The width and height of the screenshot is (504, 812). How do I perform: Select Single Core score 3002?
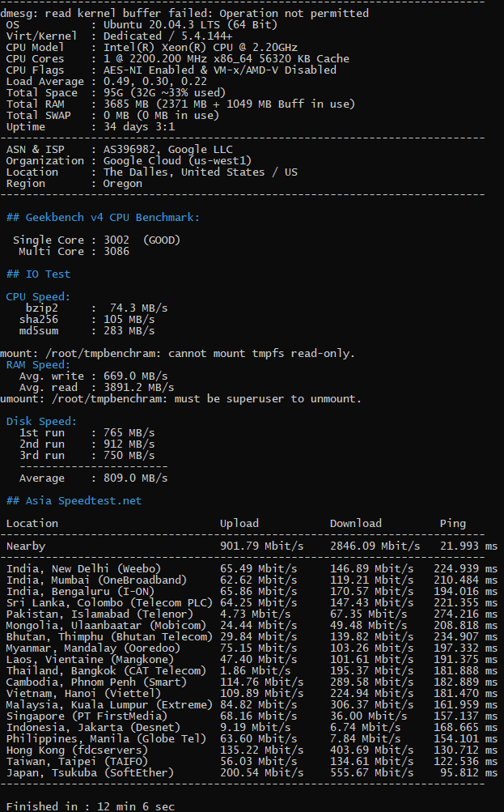click(x=116, y=240)
